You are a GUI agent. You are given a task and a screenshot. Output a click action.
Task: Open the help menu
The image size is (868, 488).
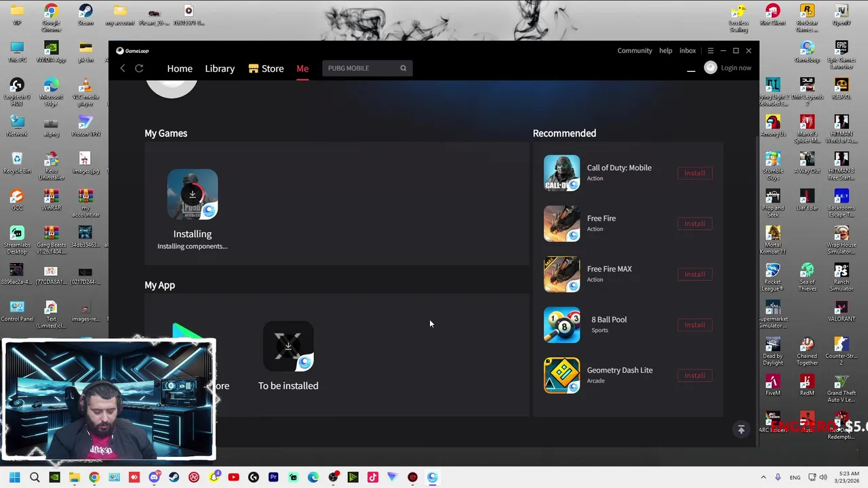(666, 51)
